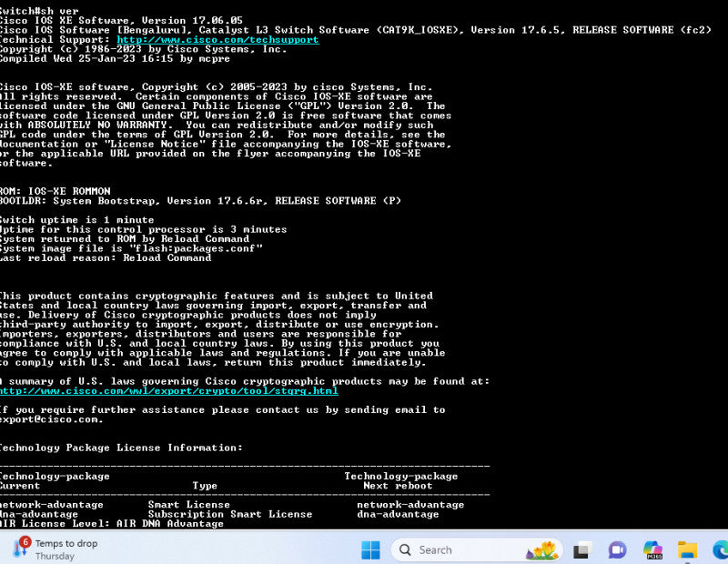The image size is (728, 564).
Task: Click next-reboot 'dna-advantage' value
Action: (x=398, y=514)
